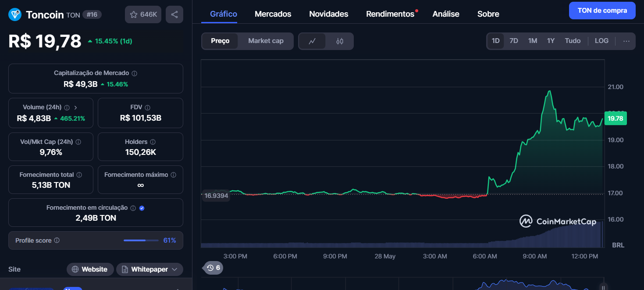
Task: Add Toncoin to watchlist via star button
Action: point(143,14)
